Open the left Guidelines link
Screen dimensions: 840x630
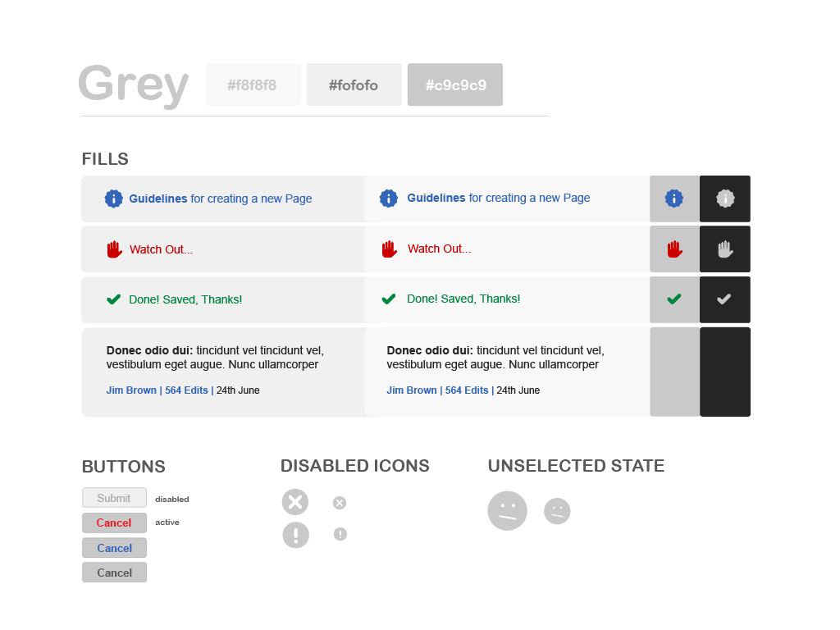158,199
